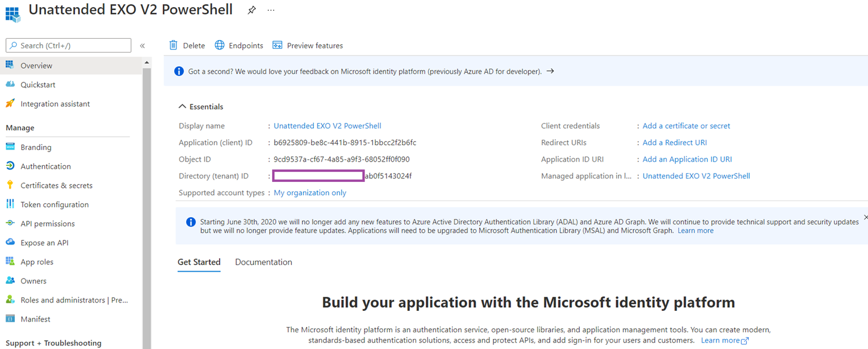Screen dimensions: 868x349
Task: Click the Preview features button label
Action: 315,45
